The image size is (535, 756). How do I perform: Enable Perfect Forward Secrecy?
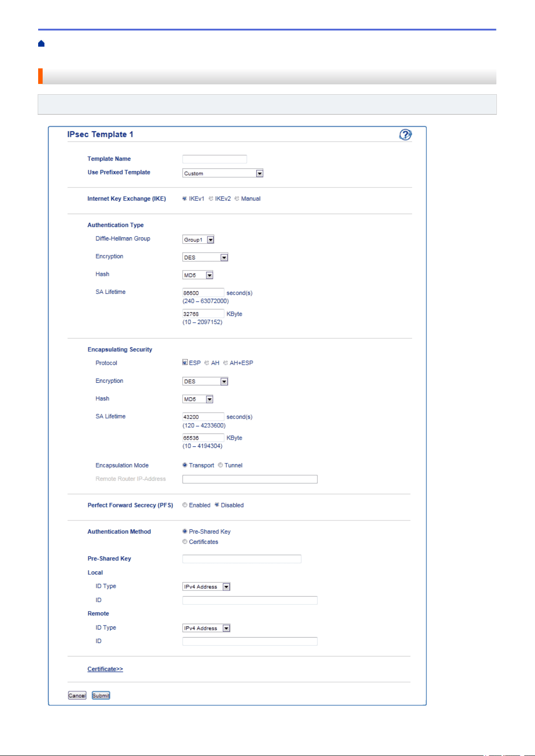(x=196, y=505)
